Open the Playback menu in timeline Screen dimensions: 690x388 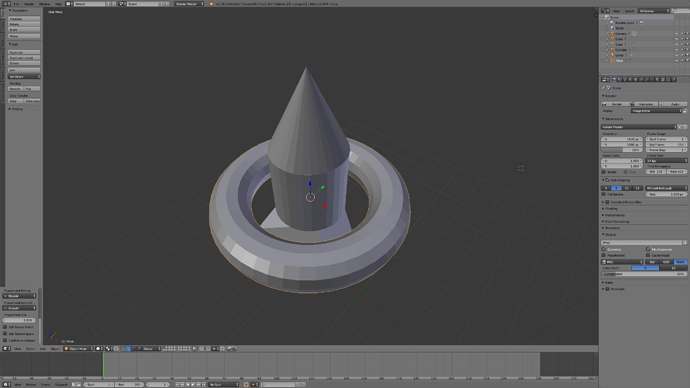pos(61,384)
